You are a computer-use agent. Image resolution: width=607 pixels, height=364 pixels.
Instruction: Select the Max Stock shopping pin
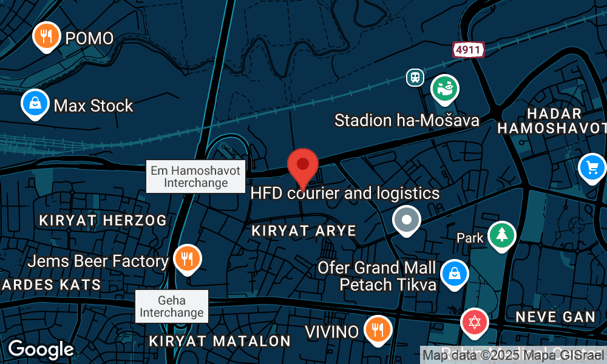pyautogui.click(x=35, y=104)
